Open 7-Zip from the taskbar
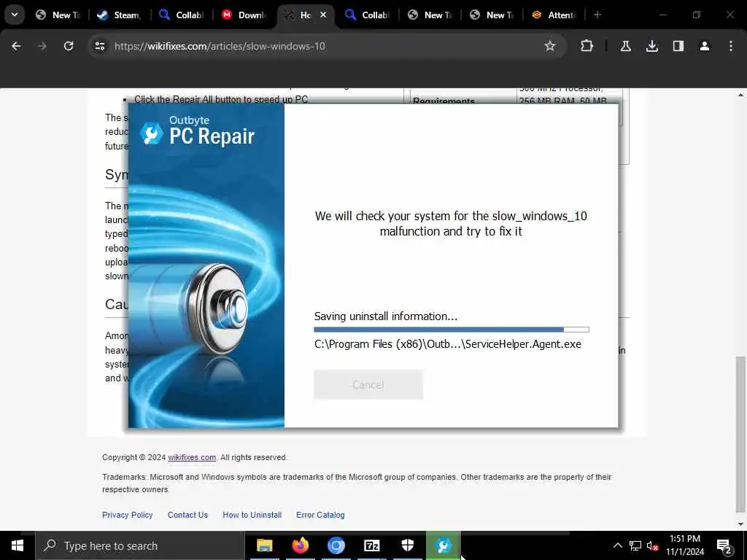Viewport: 747px width, 560px height. click(x=371, y=545)
